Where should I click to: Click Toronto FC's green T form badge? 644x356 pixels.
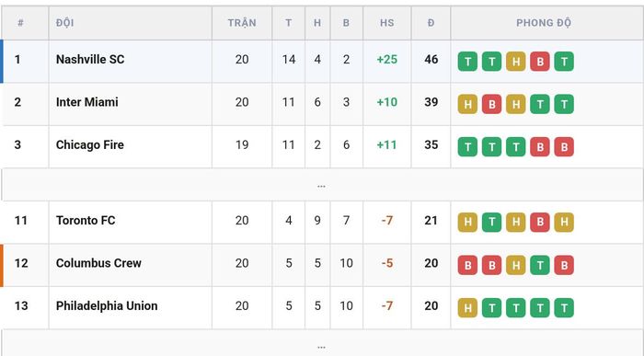[x=491, y=222]
